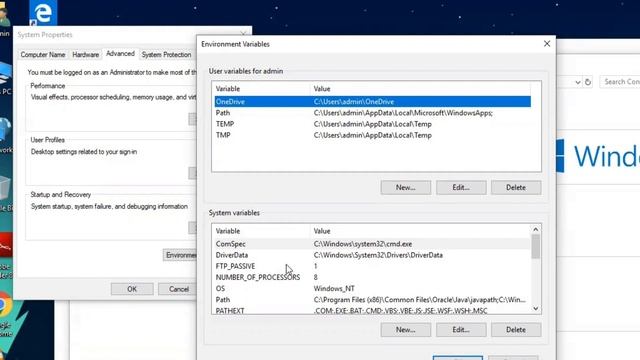Click OK in System Properties
The width and height of the screenshot is (640, 360).
[x=132, y=289]
